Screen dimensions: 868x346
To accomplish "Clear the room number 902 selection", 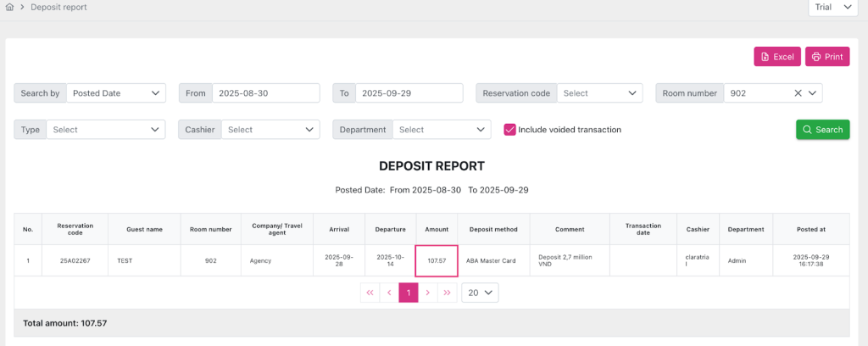I will click(798, 93).
